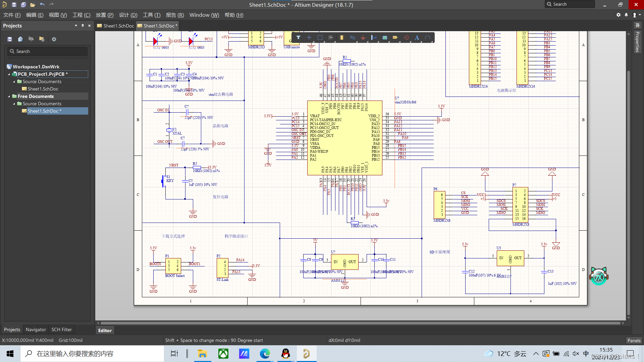Open Projects panel settings gear
The width and height of the screenshot is (644, 362).
[54, 39]
